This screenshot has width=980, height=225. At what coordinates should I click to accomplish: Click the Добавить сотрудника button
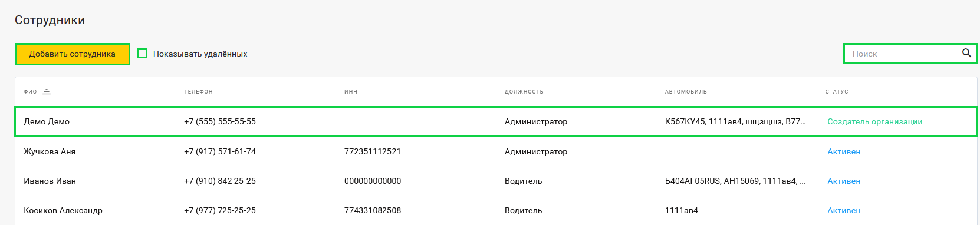(x=72, y=54)
